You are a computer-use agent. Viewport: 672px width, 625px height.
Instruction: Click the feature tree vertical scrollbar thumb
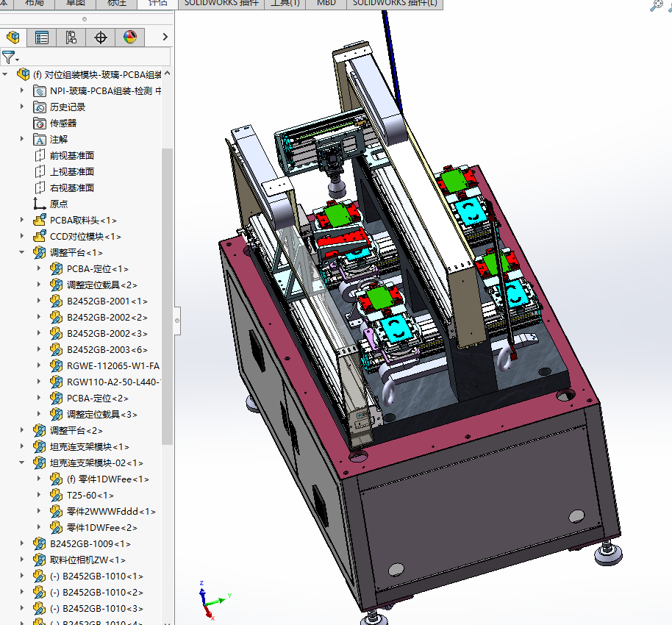[x=167, y=296]
